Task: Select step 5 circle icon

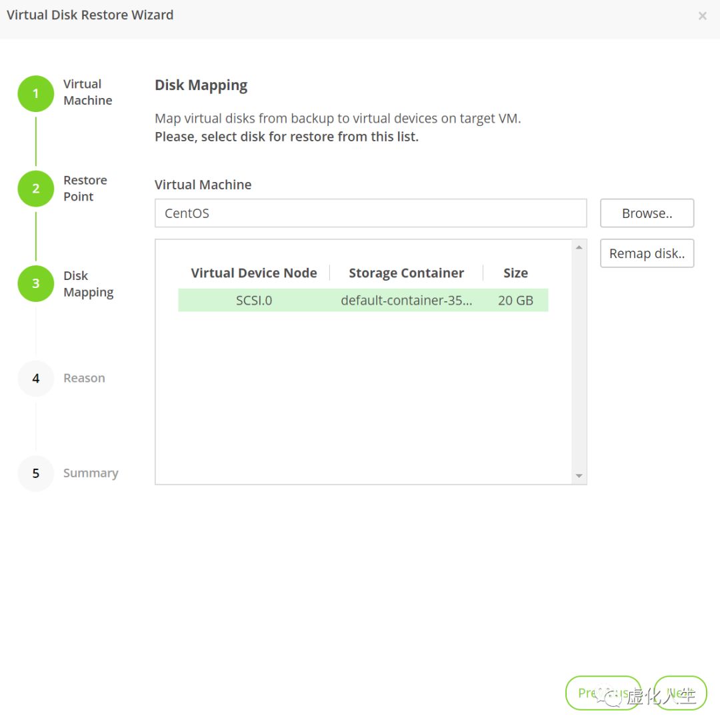Action: tap(36, 473)
